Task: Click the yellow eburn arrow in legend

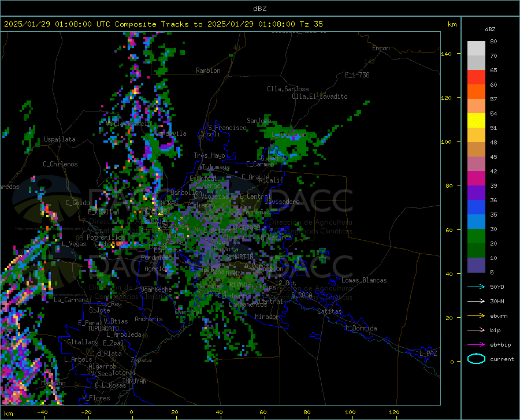Action: [x=476, y=316]
